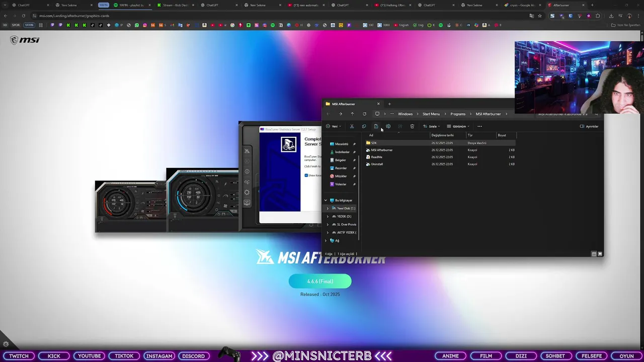Screen dimensions: 644x362
Task: Open Belgeler in the quick access sidebar
Action: click(341, 160)
